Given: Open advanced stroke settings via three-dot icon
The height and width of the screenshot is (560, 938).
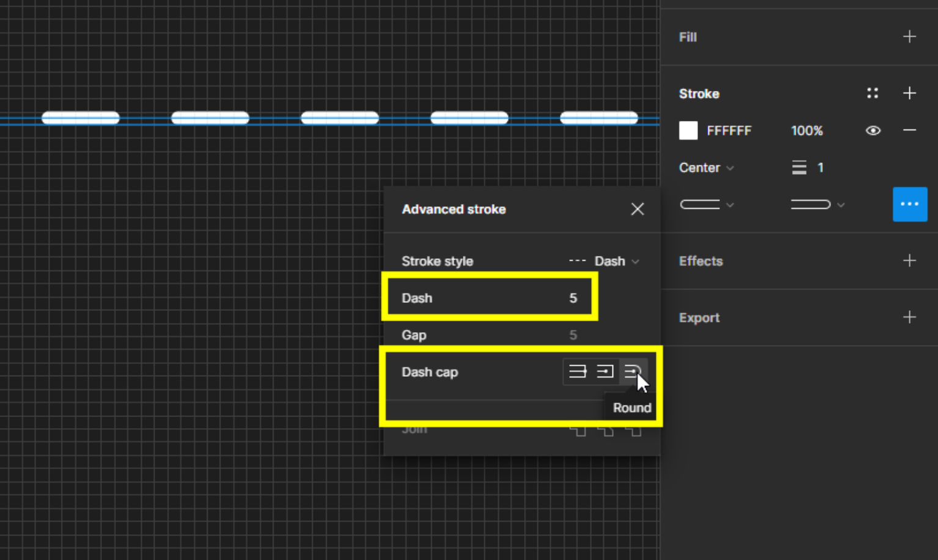Looking at the screenshot, I should pos(909,204).
